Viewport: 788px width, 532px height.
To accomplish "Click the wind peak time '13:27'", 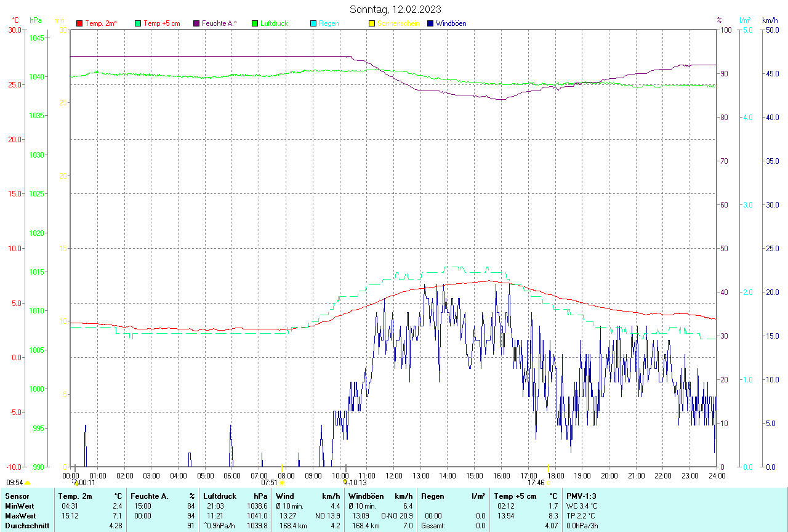I will coord(288,516).
